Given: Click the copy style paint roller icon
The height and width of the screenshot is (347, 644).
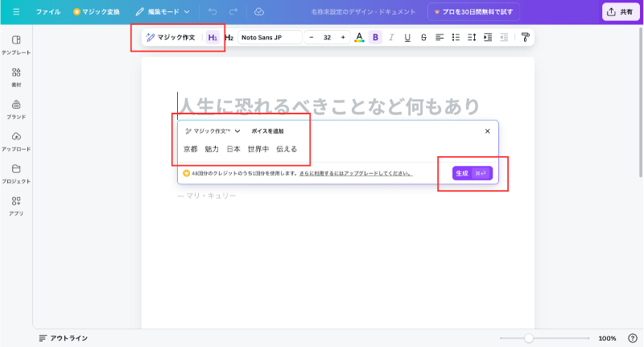Looking at the screenshot, I should 525,37.
